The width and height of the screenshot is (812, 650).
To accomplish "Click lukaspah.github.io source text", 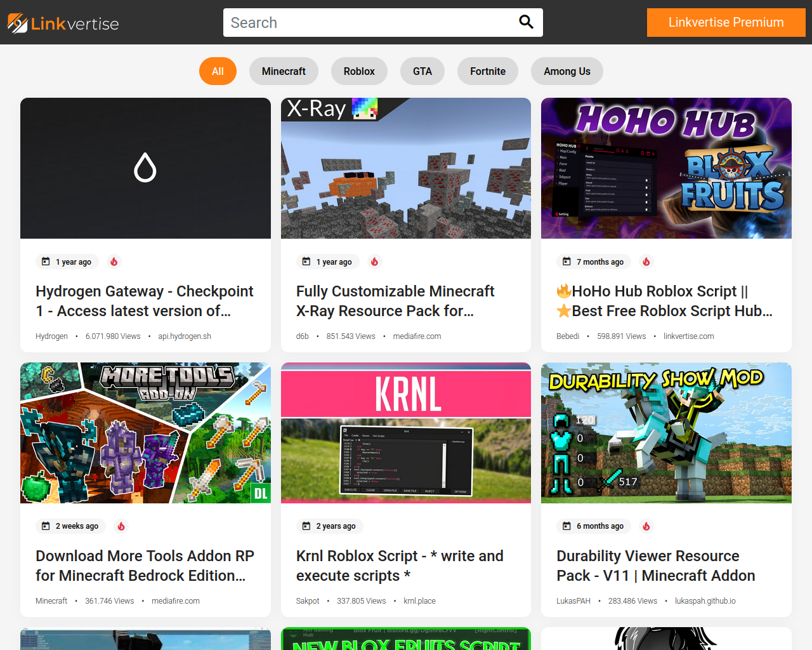I will tap(705, 601).
